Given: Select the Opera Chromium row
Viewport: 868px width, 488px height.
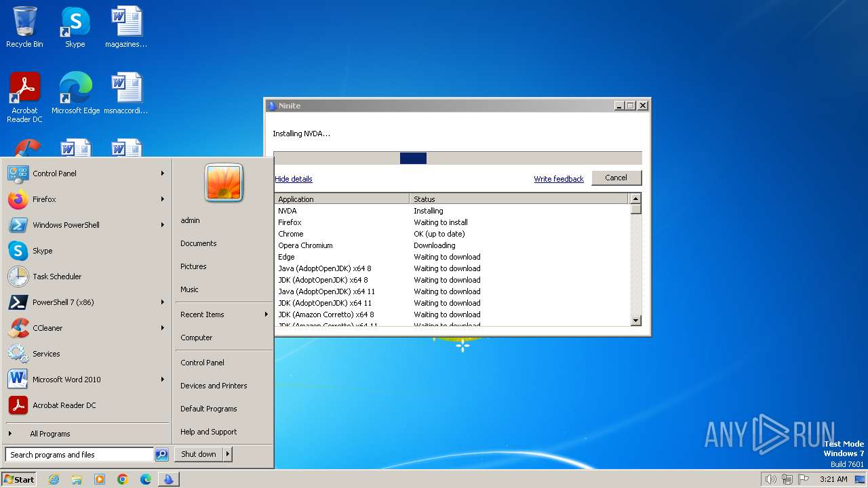Looking at the screenshot, I should tap(452, 245).
